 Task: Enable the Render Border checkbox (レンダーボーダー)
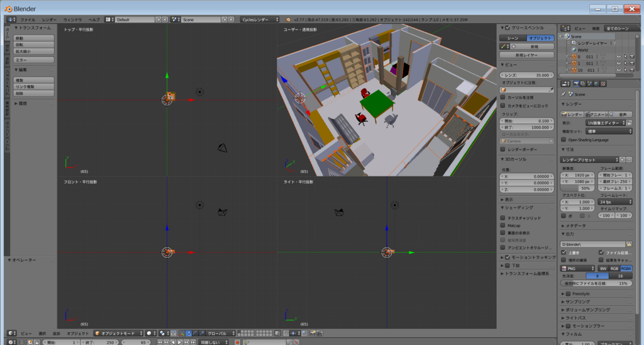[x=502, y=149]
